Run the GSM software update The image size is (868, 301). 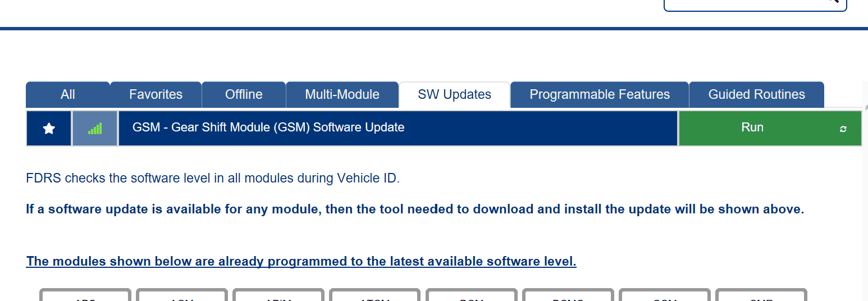tap(752, 127)
